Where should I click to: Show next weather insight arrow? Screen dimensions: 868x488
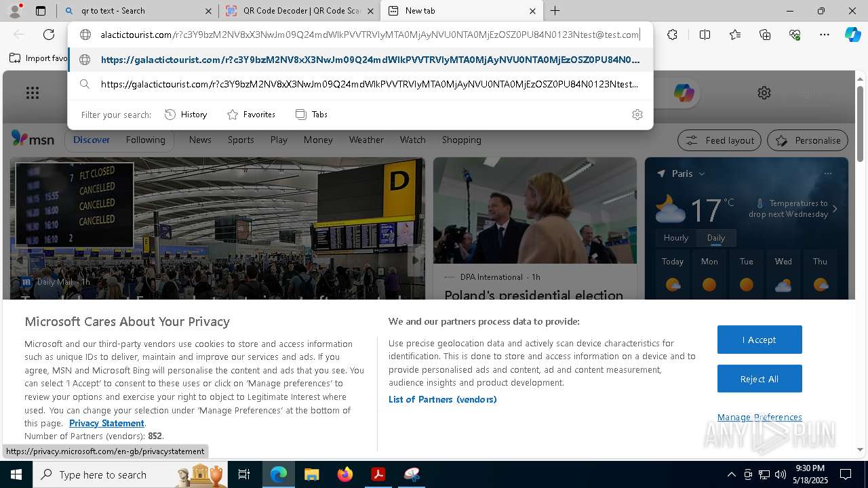coord(835,209)
